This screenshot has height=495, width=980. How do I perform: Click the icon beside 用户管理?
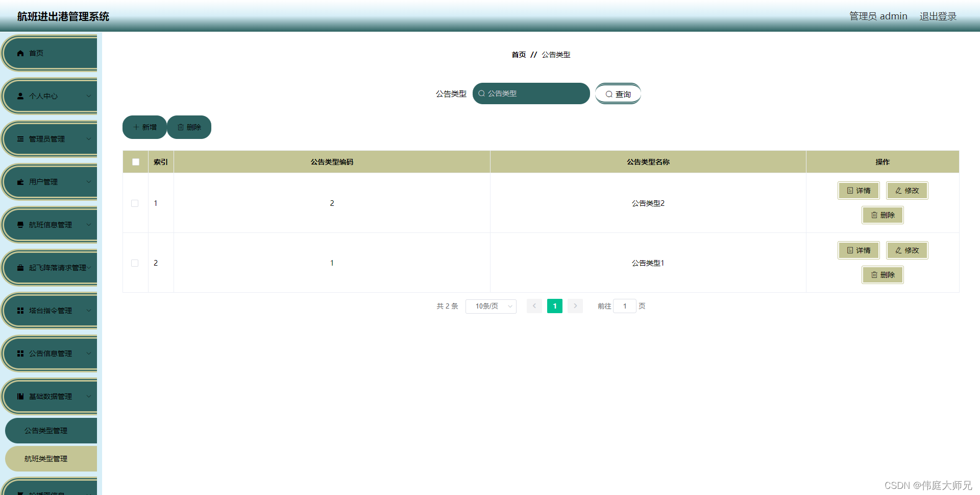coord(20,182)
